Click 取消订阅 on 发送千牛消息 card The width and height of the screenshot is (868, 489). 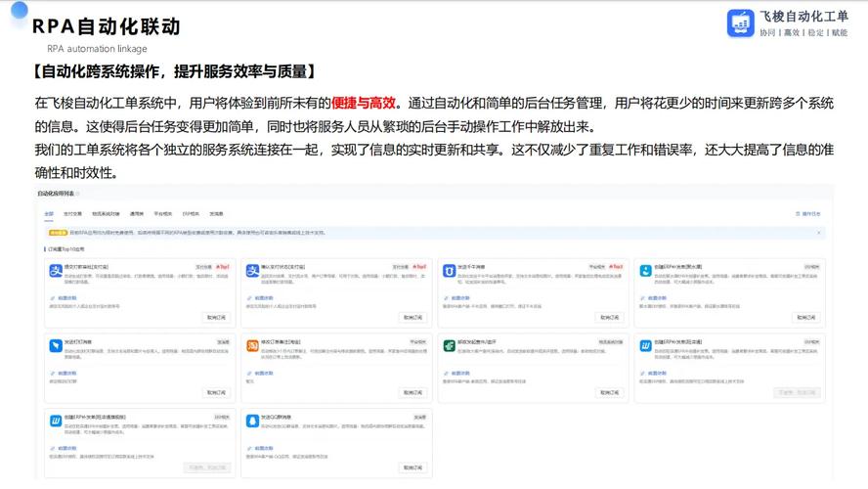pyautogui.click(x=610, y=317)
